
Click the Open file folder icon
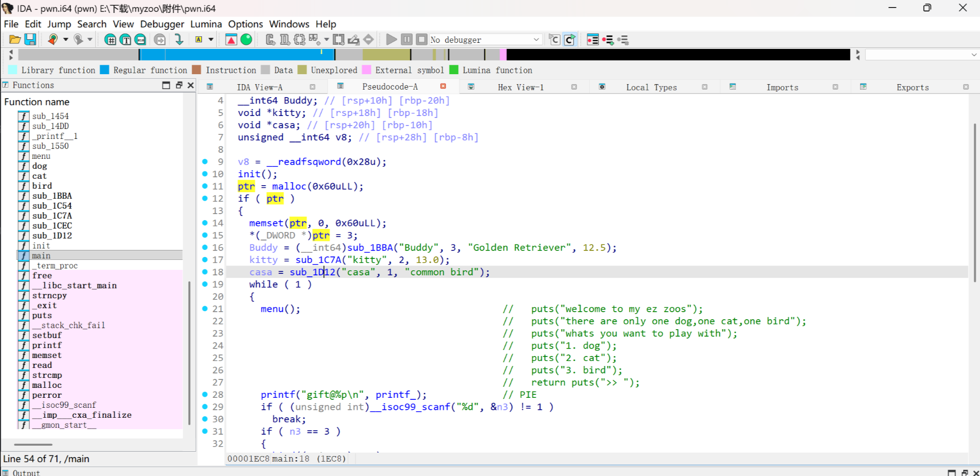click(14, 39)
